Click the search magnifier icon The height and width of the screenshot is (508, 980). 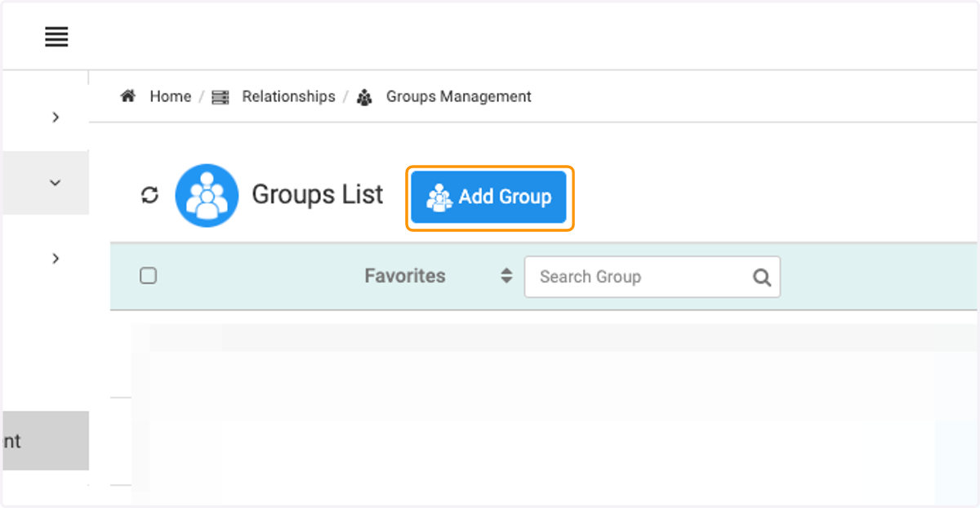click(x=762, y=278)
